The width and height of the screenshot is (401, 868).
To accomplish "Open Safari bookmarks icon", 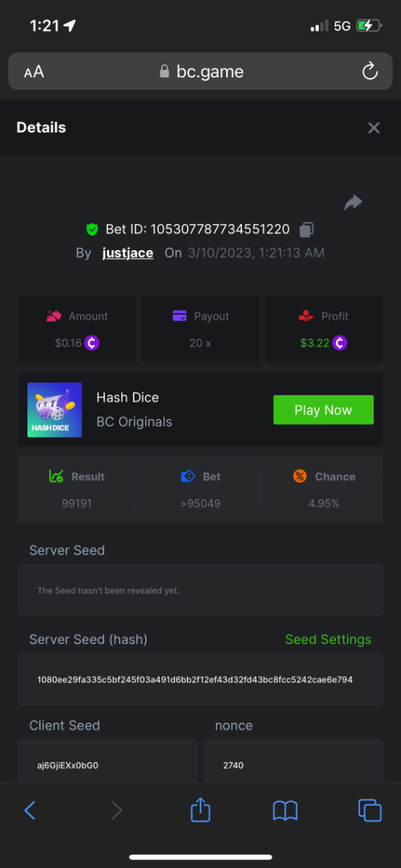I will [285, 811].
